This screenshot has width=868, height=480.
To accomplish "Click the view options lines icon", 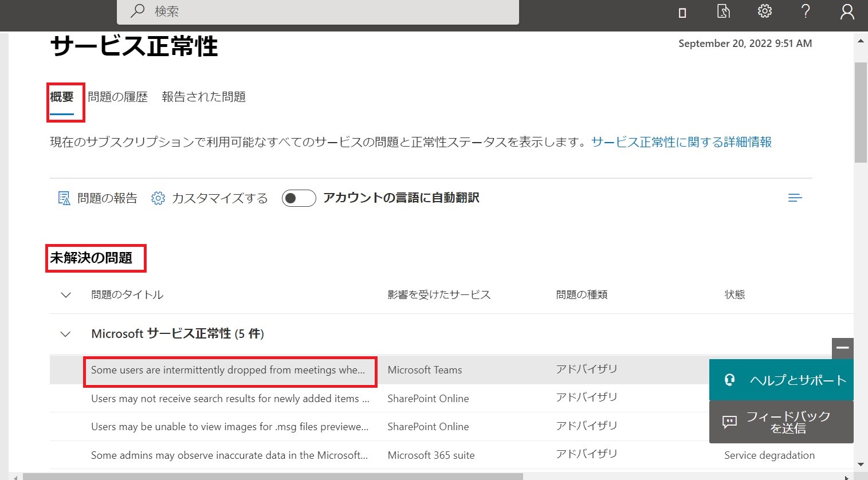I will click(x=795, y=198).
